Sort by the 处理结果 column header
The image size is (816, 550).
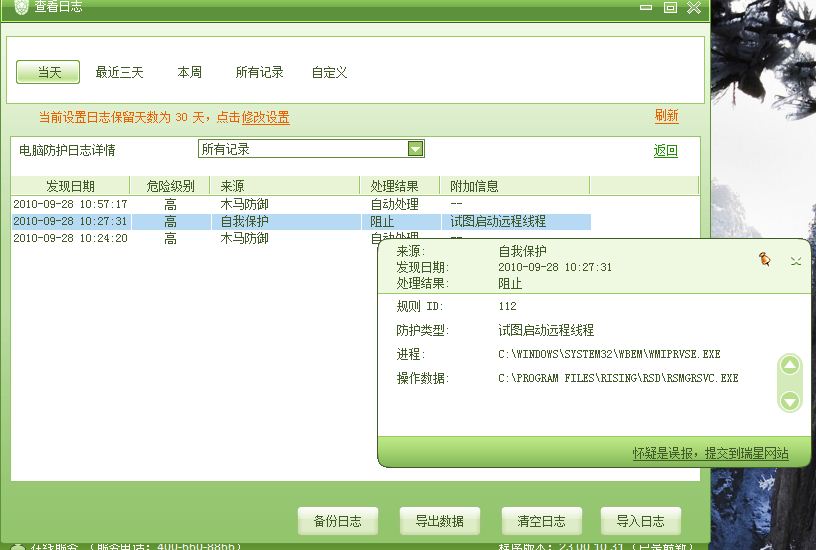(400, 186)
